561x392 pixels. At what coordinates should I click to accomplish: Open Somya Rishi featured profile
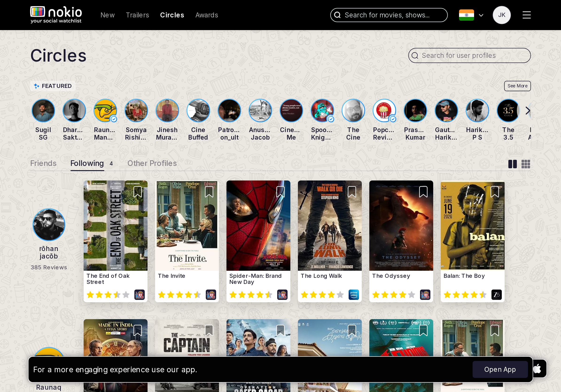[x=136, y=110]
